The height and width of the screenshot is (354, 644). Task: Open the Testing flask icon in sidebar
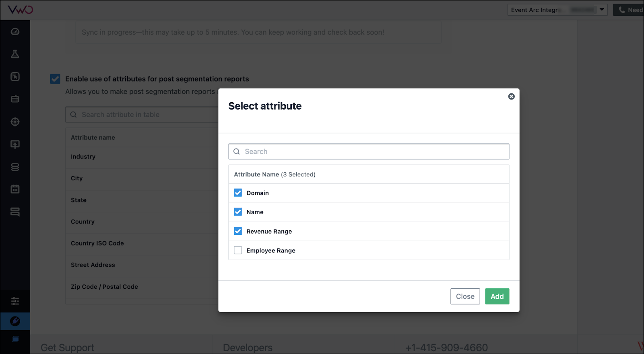tap(15, 54)
